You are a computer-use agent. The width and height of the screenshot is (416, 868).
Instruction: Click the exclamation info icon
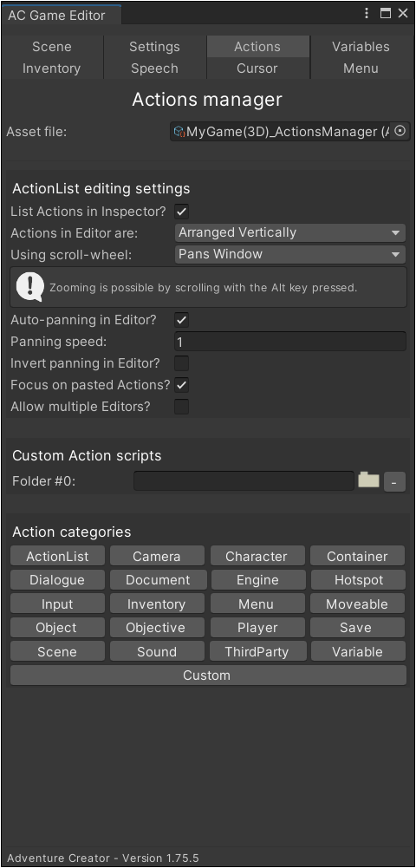click(x=29, y=287)
